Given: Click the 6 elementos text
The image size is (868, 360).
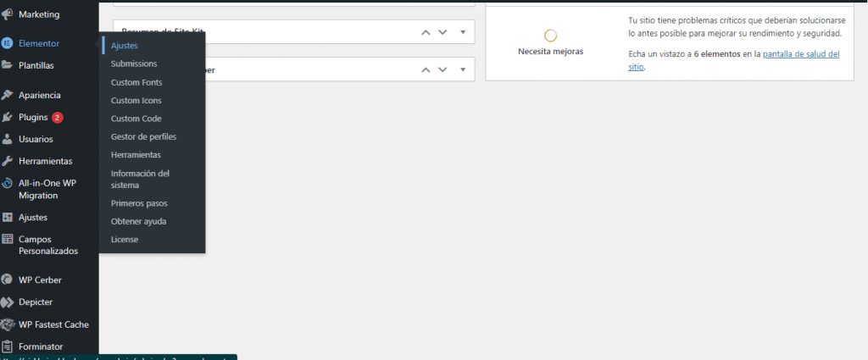Looking at the screenshot, I should (717, 54).
